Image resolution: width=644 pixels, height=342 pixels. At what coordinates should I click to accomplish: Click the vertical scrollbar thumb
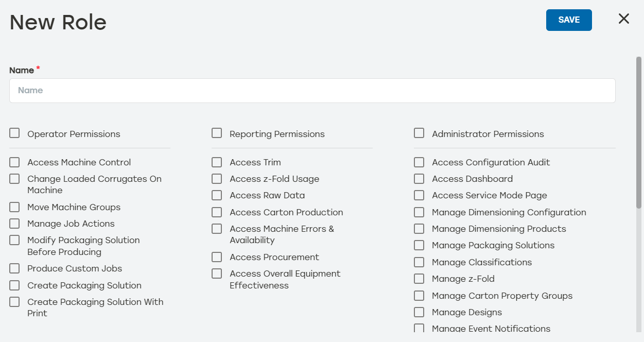(x=638, y=132)
